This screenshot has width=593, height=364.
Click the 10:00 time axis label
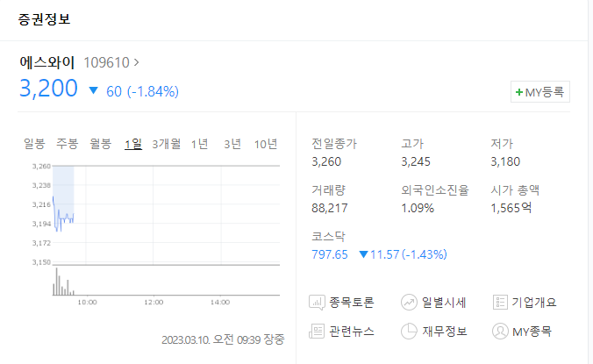(x=88, y=303)
